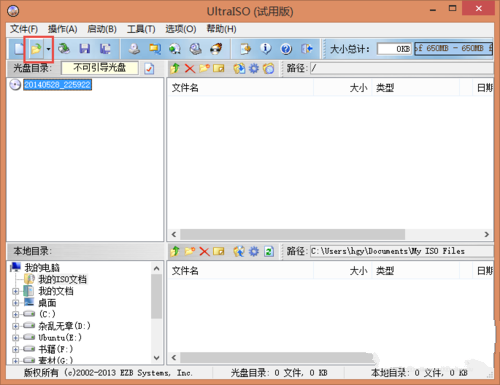Click the disc file list horizontal scrollbar
500x385 pixels.
point(293,234)
